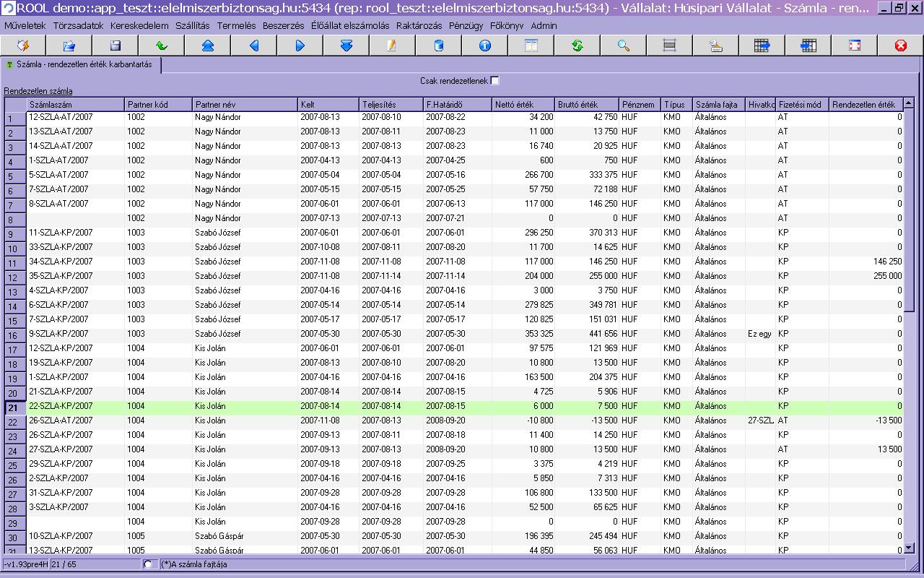Jump to last record with double-down arrow
Viewport: 924px width, 578px height.
click(346, 46)
